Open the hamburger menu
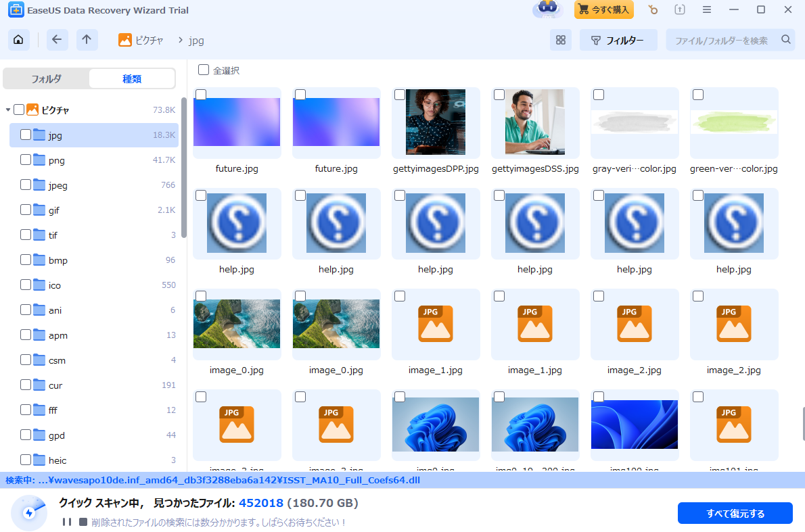Viewport: 805px width, 532px height. pyautogui.click(x=706, y=9)
